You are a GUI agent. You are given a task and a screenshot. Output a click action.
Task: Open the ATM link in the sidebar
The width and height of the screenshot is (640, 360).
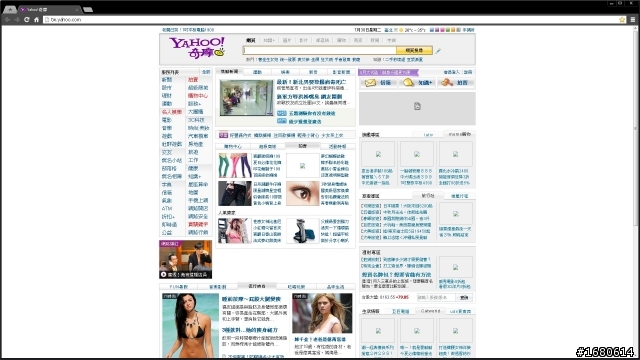point(167,209)
